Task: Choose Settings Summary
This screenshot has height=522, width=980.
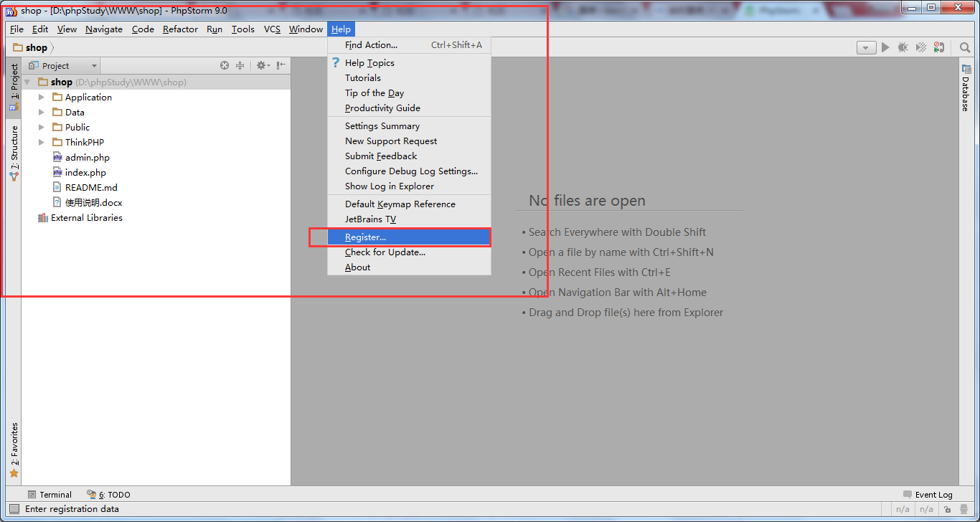Action: tap(409, 125)
